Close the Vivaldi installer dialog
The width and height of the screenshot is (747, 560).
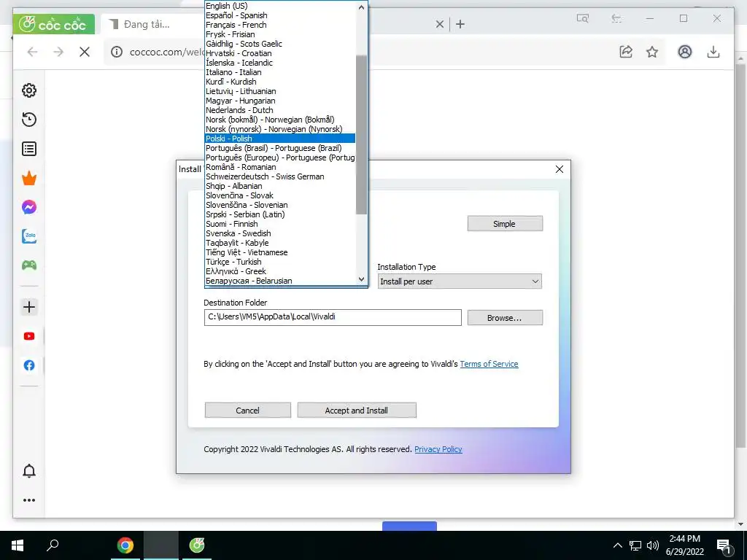click(560, 169)
